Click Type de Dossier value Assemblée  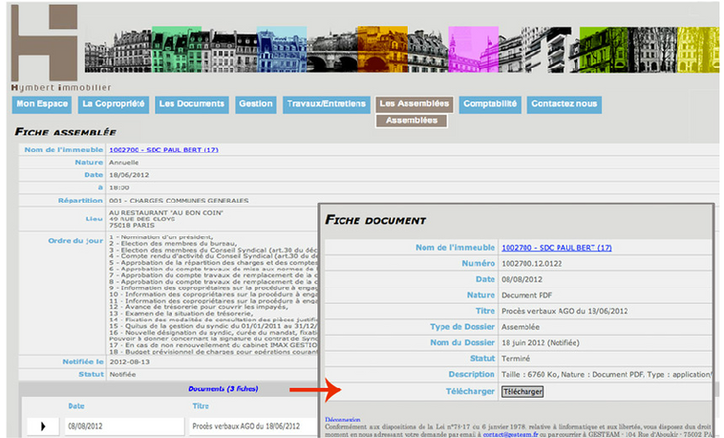pyautogui.click(x=520, y=327)
